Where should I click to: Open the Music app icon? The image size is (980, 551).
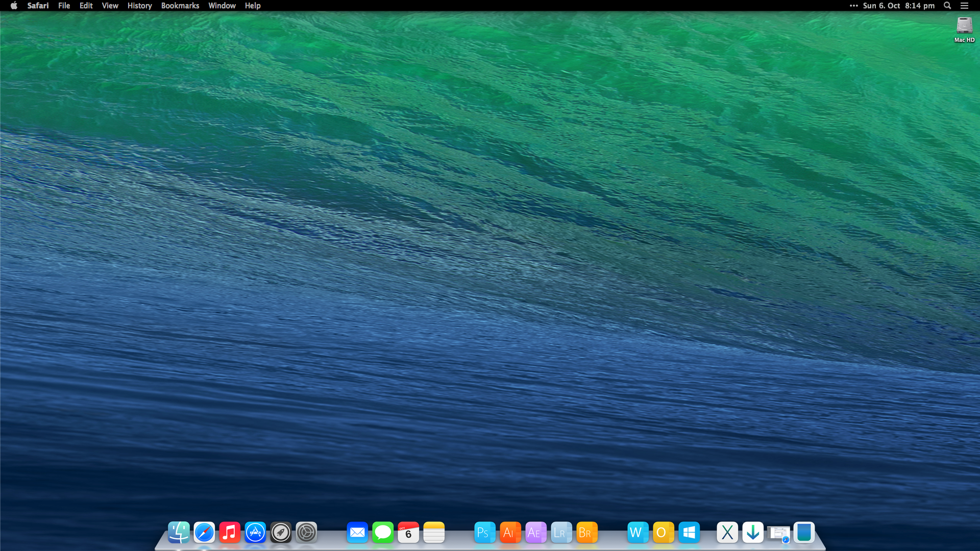click(230, 533)
